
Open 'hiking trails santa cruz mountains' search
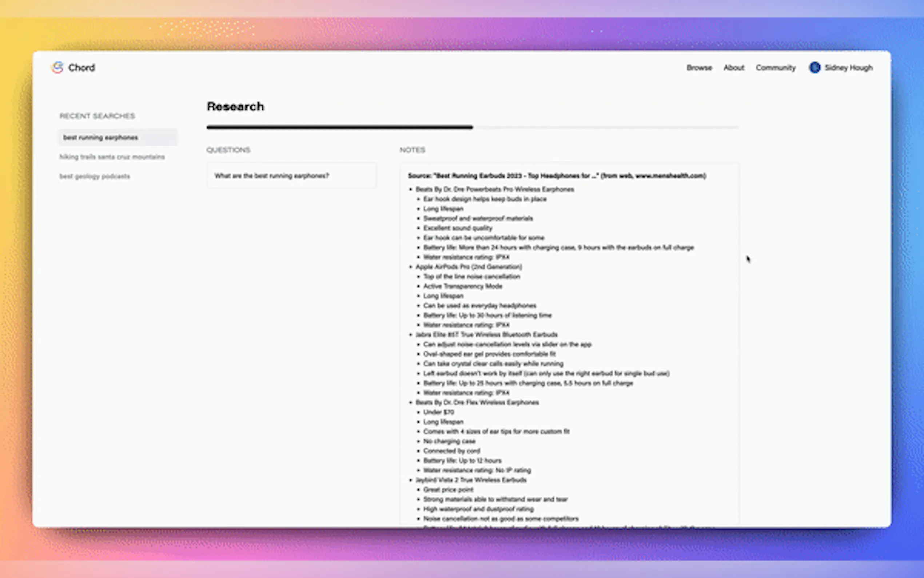coord(112,157)
